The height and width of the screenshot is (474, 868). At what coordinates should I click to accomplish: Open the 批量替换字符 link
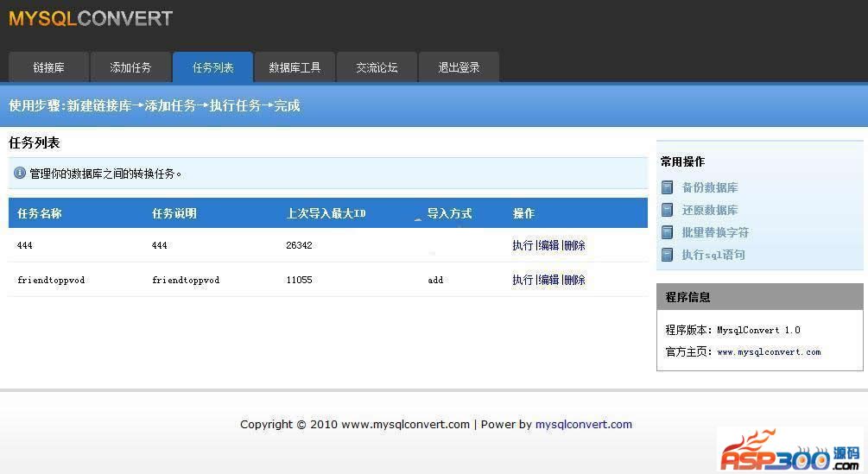[715, 232]
